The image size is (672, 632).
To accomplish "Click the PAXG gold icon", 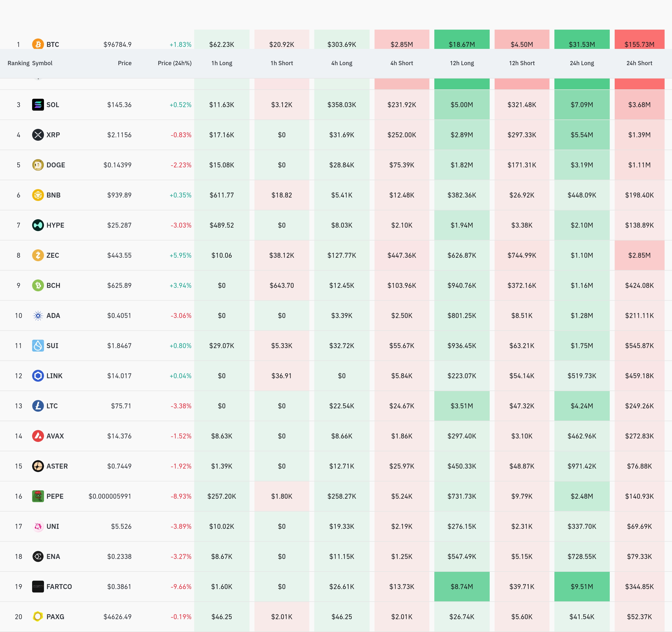I will (x=38, y=616).
